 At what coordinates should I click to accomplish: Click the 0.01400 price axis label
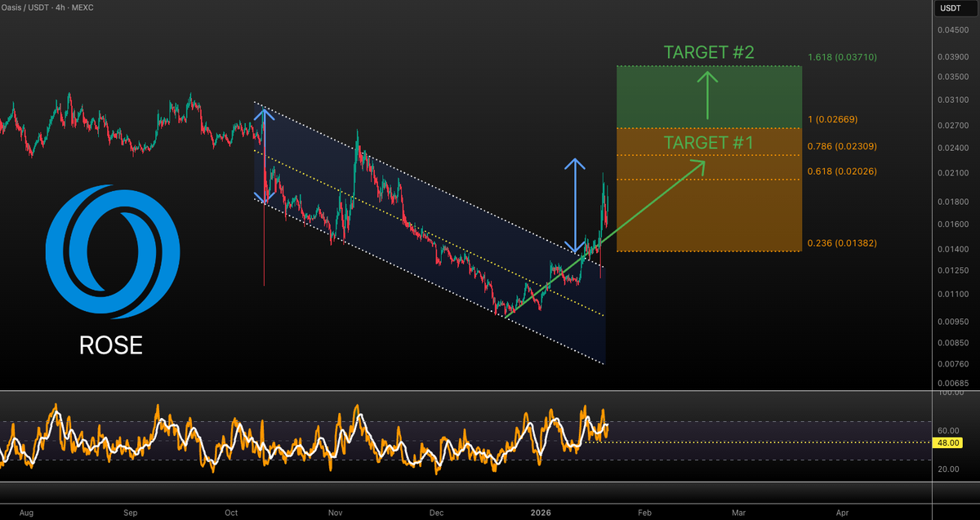point(951,248)
